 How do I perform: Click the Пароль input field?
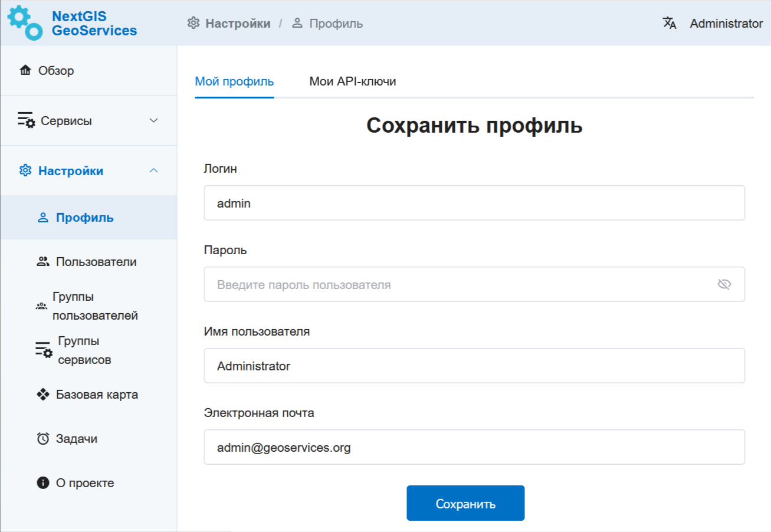pos(474,284)
